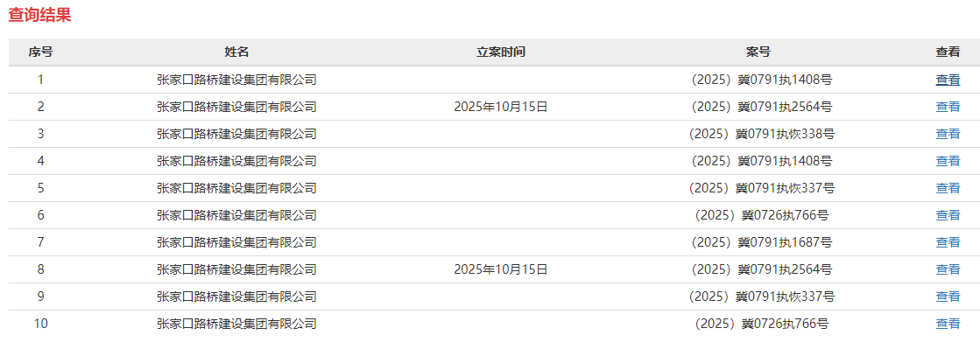This screenshot has height=356, width=980.
Task: Click the 立案时间 column header
Action: [x=501, y=52]
